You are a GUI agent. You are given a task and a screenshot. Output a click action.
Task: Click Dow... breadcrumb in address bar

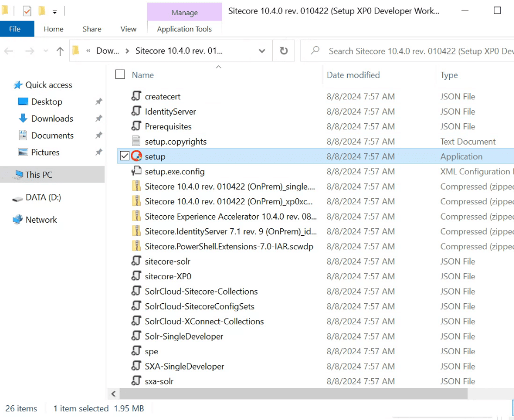(108, 51)
